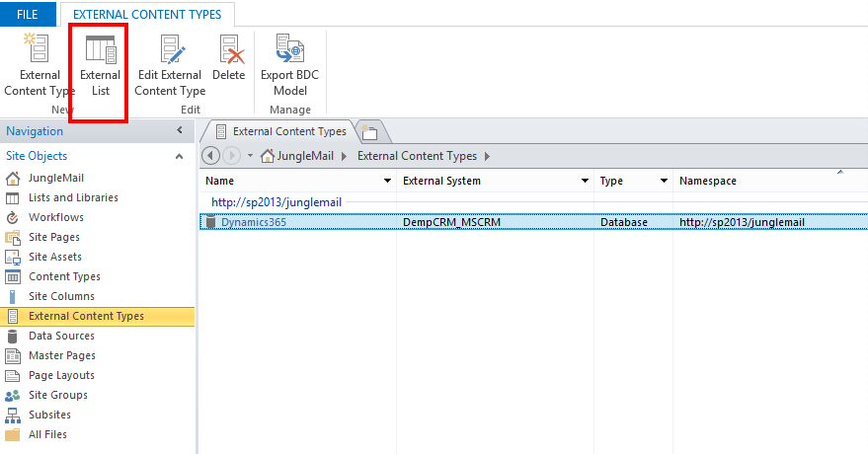Click the Data Sources cylinder icon
Image resolution: width=868 pixels, height=454 pixels.
coord(12,337)
